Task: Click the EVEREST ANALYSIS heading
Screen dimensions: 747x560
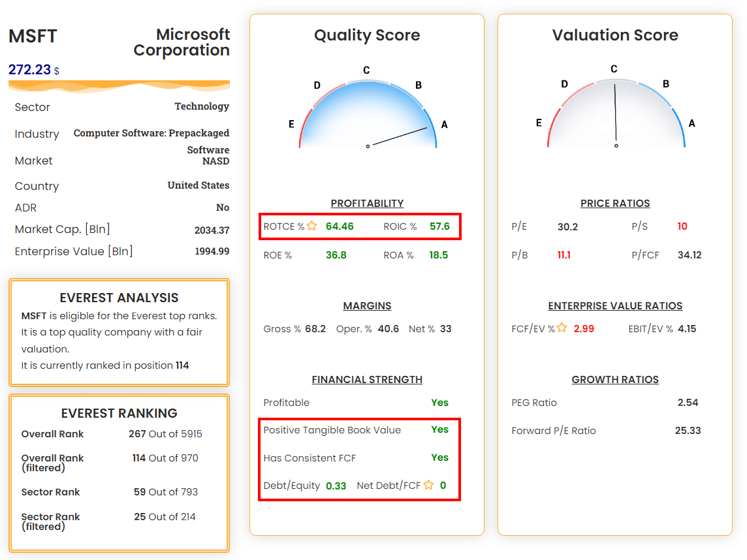Action: (x=119, y=298)
